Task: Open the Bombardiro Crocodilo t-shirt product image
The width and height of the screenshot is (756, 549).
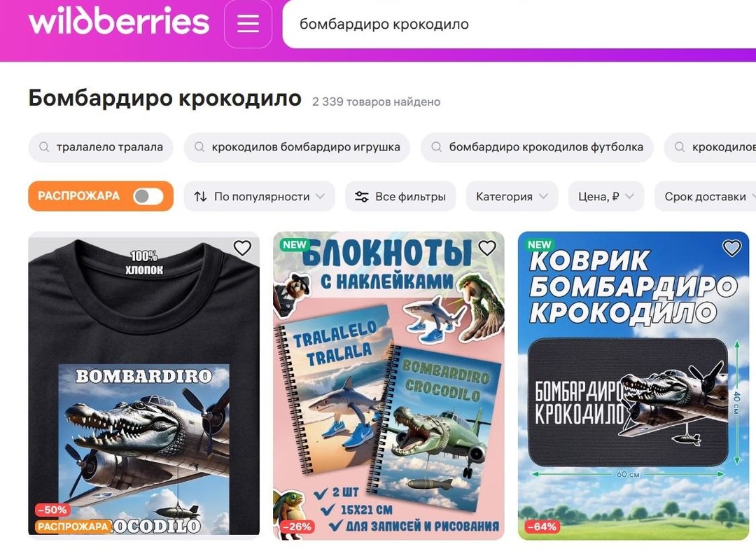Action: tap(143, 384)
